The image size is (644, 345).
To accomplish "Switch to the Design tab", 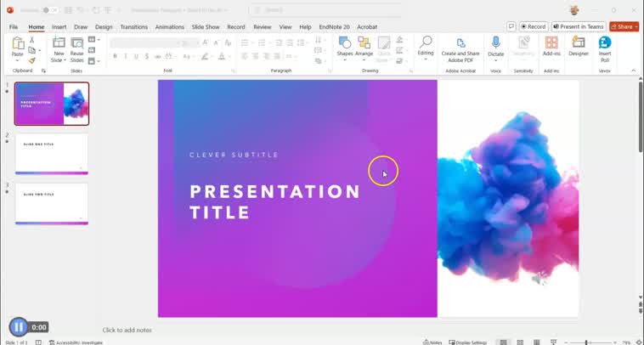I will tap(104, 26).
